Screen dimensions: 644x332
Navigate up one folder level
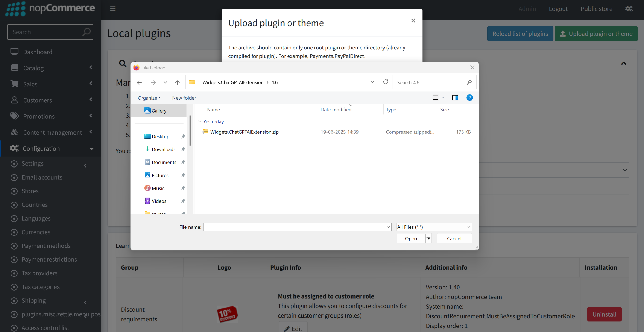click(177, 82)
